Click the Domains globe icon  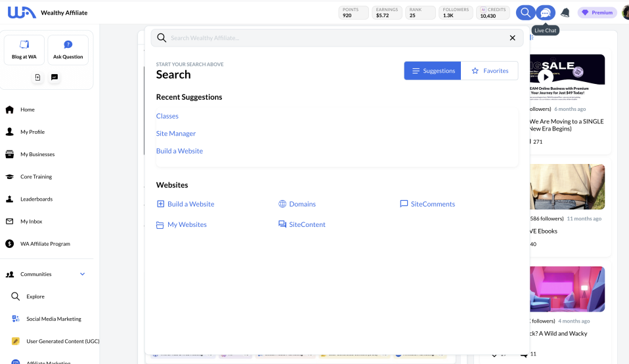[x=282, y=204]
